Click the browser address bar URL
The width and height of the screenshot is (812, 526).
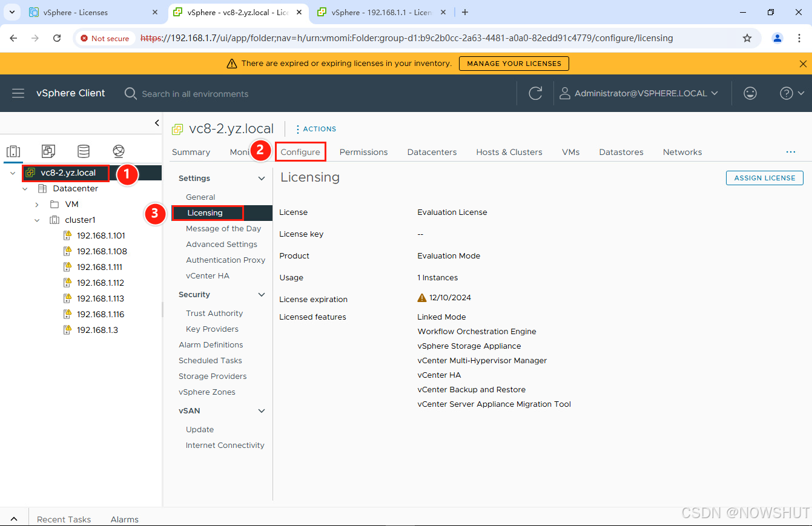coord(406,38)
